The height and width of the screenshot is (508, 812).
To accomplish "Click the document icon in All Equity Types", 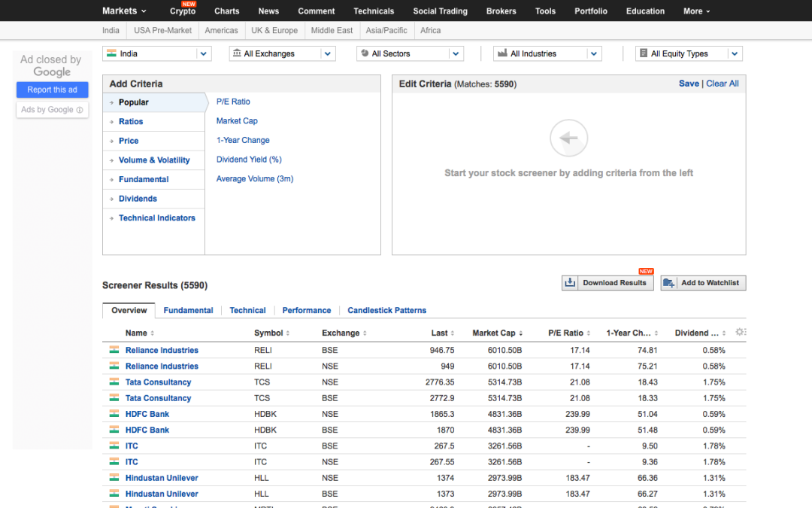I will pyautogui.click(x=644, y=53).
